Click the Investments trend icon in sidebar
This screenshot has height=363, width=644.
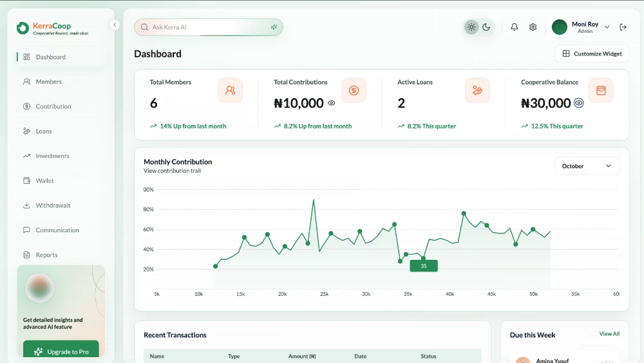[26, 156]
